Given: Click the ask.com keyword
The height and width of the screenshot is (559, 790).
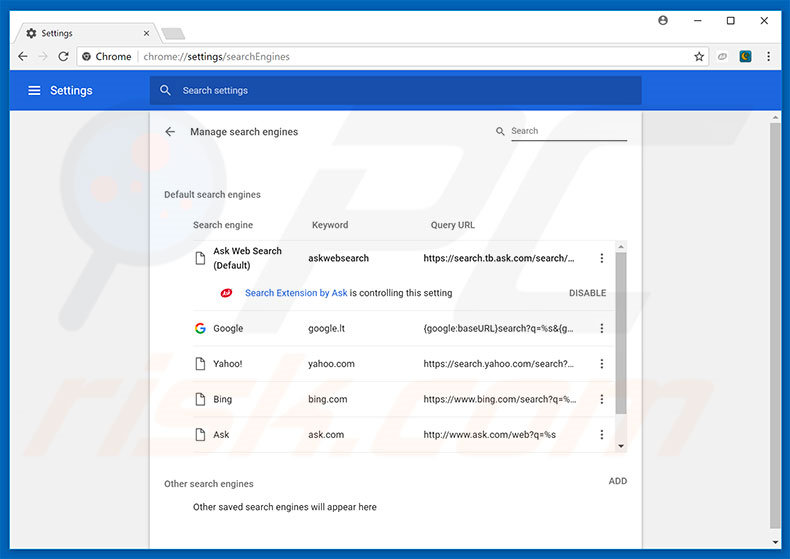Looking at the screenshot, I should pos(326,435).
